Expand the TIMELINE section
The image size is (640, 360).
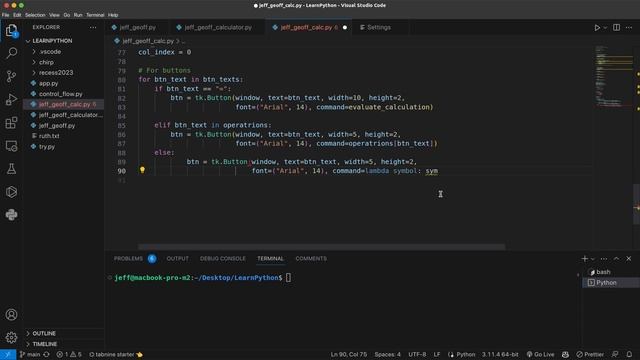[x=44, y=344]
